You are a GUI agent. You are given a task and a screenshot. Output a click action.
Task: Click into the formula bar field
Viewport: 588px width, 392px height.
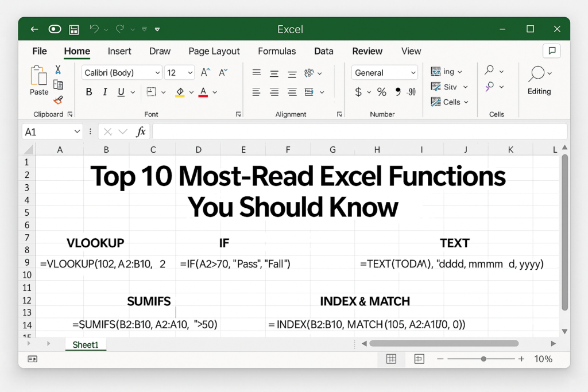[x=359, y=131]
